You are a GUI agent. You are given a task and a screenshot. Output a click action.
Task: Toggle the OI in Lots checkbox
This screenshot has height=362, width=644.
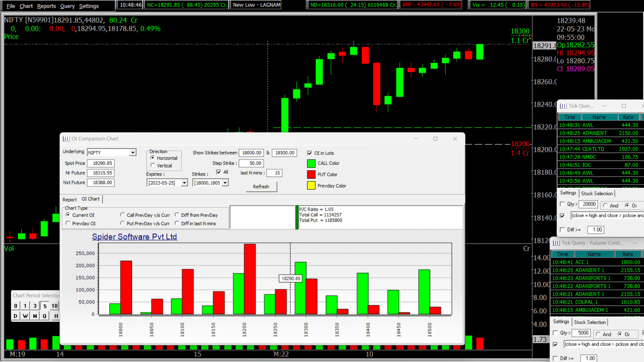coord(310,153)
